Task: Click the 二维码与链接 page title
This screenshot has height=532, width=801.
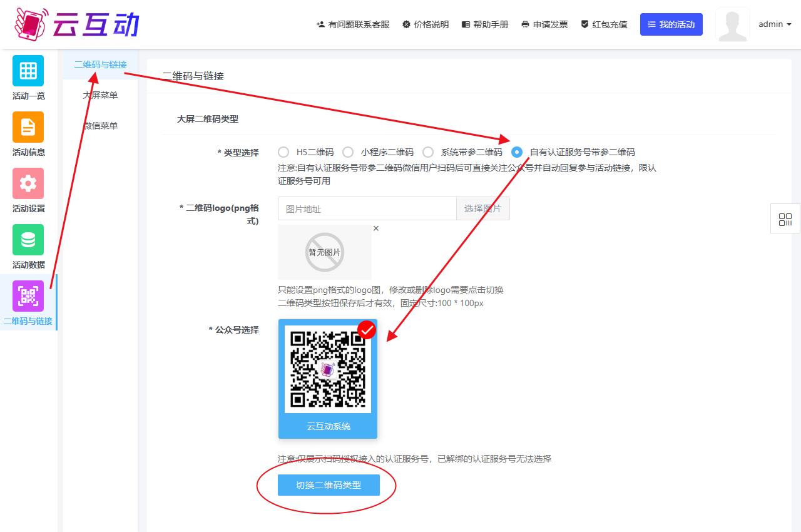Action: (193, 76)
